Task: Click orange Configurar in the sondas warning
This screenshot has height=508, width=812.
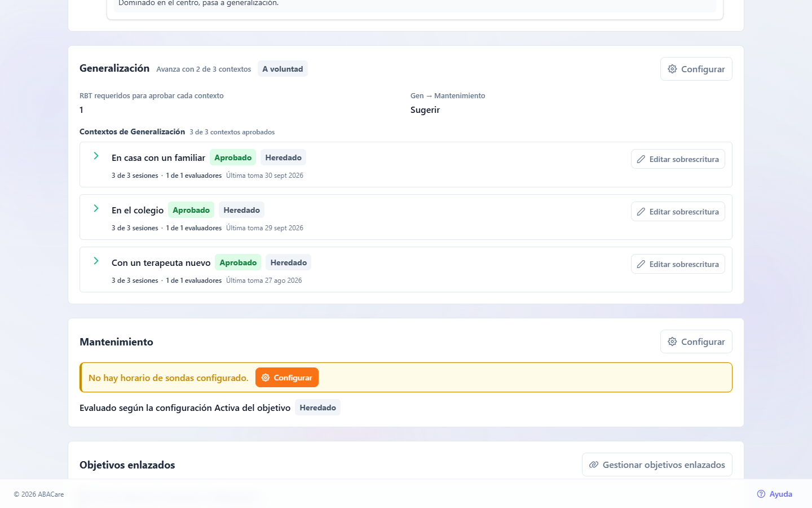Action: point(287,378)
